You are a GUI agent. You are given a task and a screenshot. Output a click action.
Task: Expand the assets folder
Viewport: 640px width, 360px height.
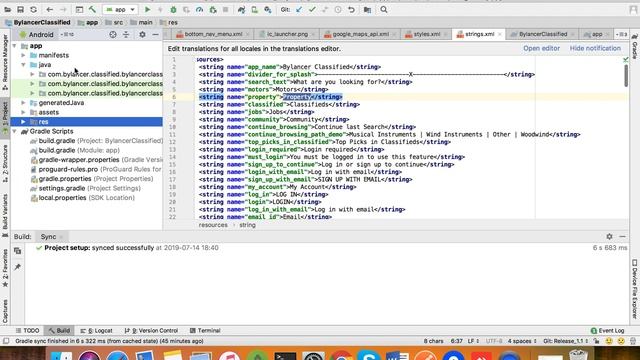[x=23, y=112]
